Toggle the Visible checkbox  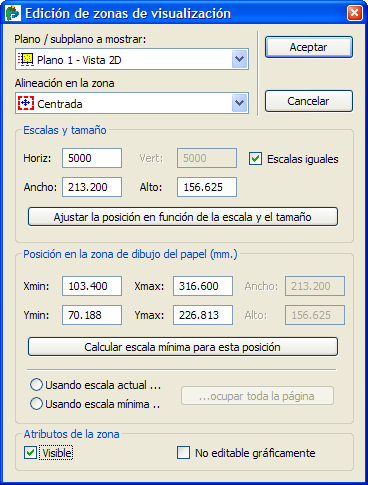pos(30,453)
